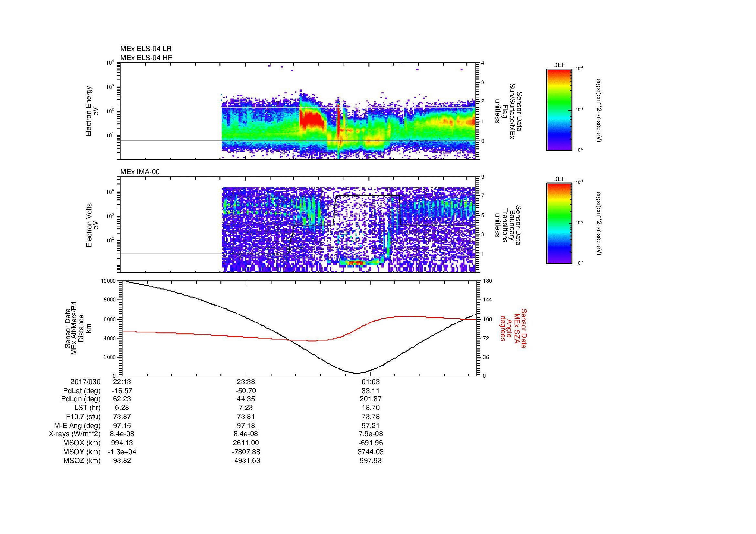
Task: Click the '22:13' time tick label
Action: coord(122,382)
